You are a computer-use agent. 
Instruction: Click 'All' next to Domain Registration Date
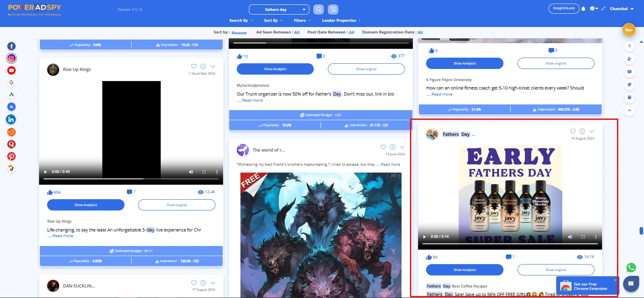[420, 32]
